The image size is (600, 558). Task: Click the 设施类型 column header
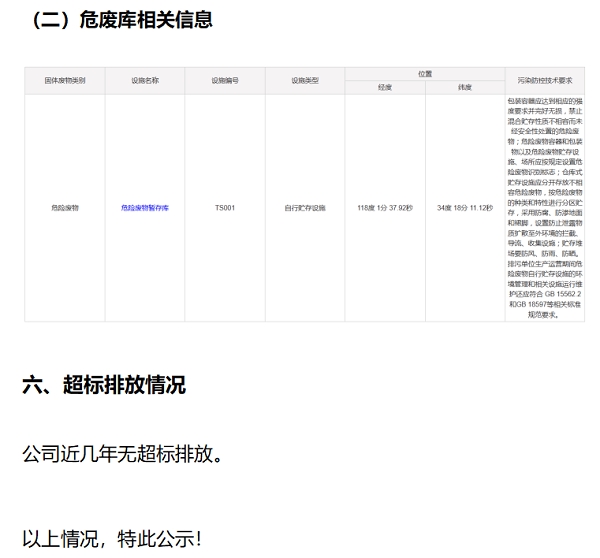point(305,80)
